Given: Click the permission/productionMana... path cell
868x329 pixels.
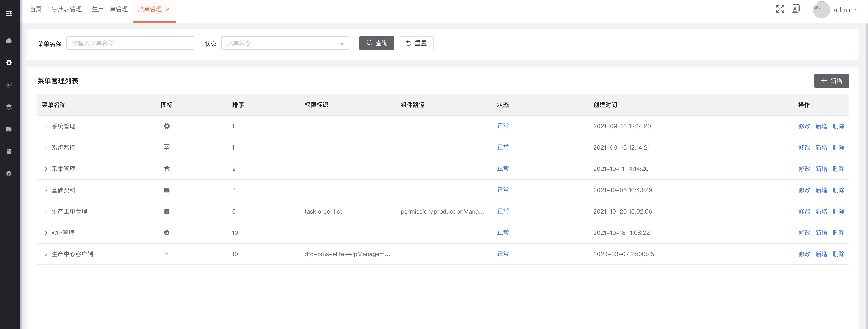Looking at the screenshot, I should [443, 211].
